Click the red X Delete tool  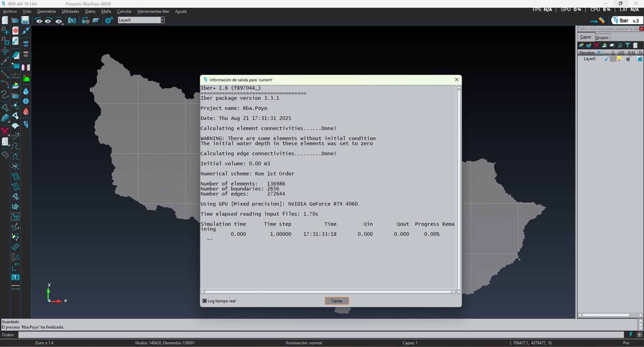pyautogui.click(x=5, y=131)
